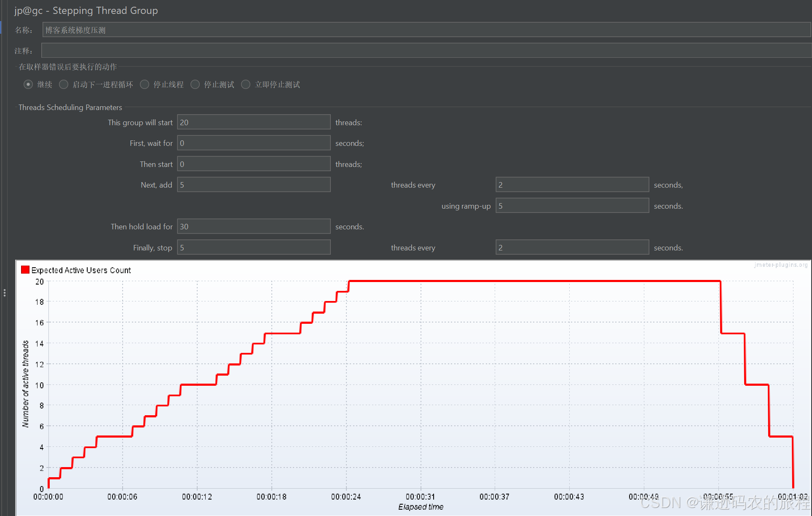The height and width of the screenshot is (516, 812).
Task: Select the 继续 radio button
Action: (28, 84)
